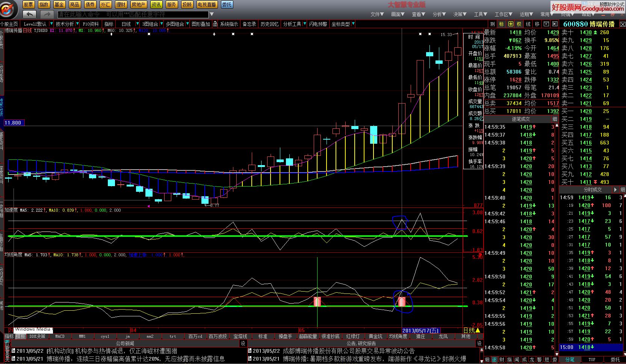Click the 系统指示 toolbar item
626x364 pixels.
tap(229, 24)
